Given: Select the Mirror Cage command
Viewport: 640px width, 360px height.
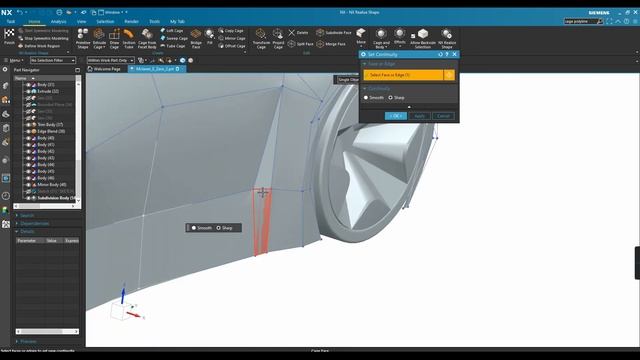Looking at the screenshot, I should (232, 38).
